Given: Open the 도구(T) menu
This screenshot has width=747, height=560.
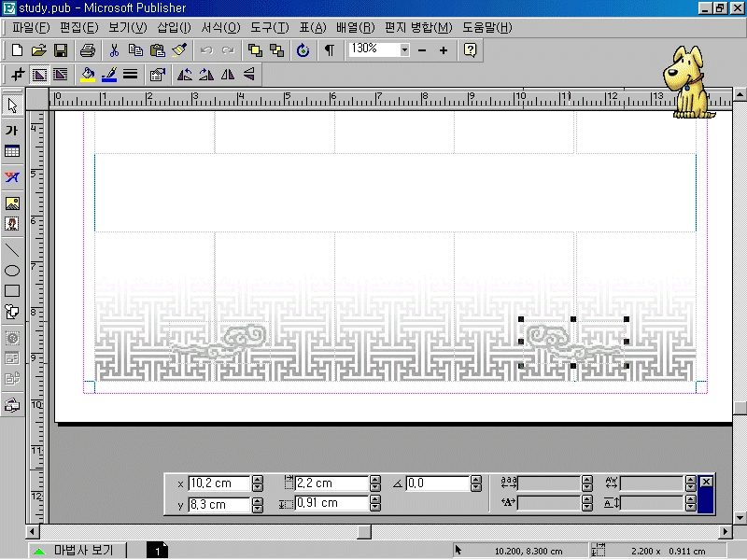Looking at the screenshot, I should click(x=270, y=28).
